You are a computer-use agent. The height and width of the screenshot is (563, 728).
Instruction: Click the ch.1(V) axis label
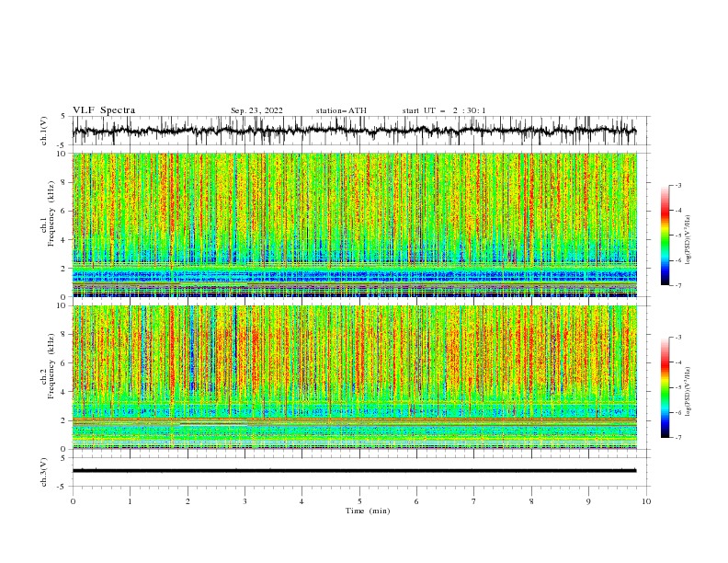pyautogui.click(x=44, y=131)
